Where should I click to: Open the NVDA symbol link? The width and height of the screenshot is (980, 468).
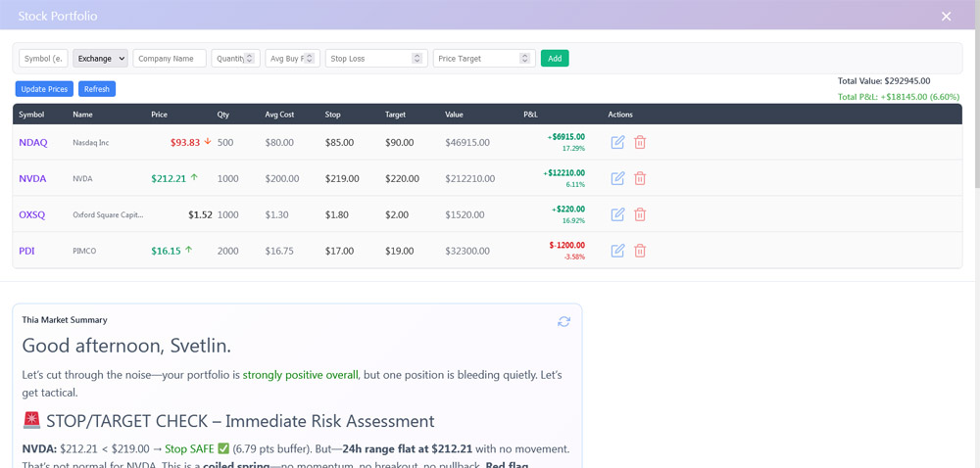tap(32, 178)
